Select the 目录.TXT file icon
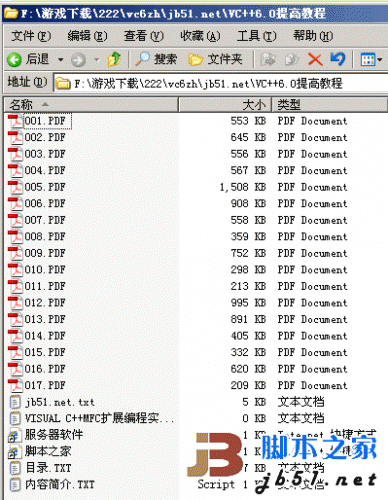This screenshot has height=500, width=388. 15,468
